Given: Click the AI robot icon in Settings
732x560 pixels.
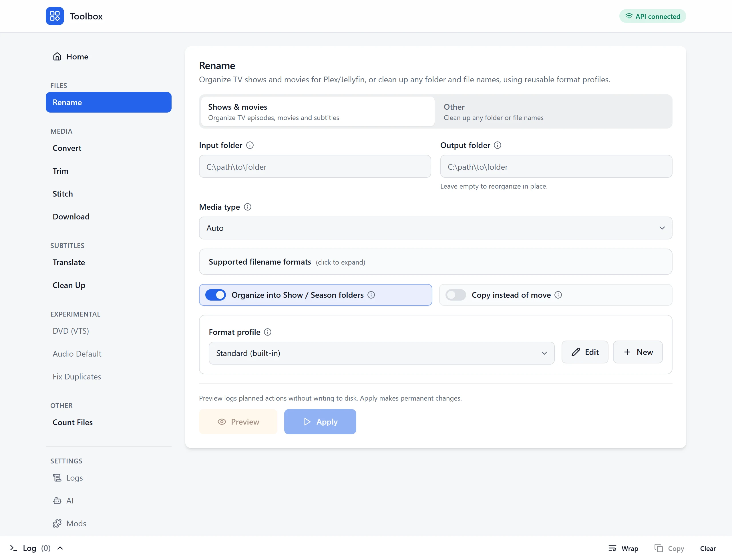Looking at the screenshot, I should coord(57,501).
